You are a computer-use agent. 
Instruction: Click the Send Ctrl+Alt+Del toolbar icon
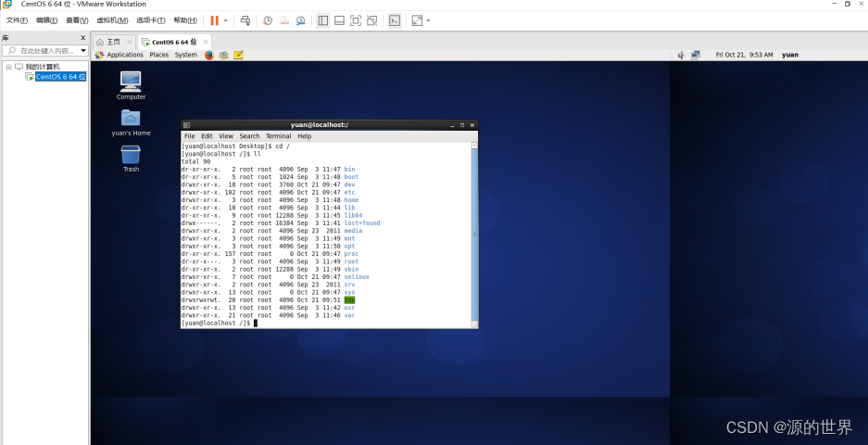click(x=245, y=20)
